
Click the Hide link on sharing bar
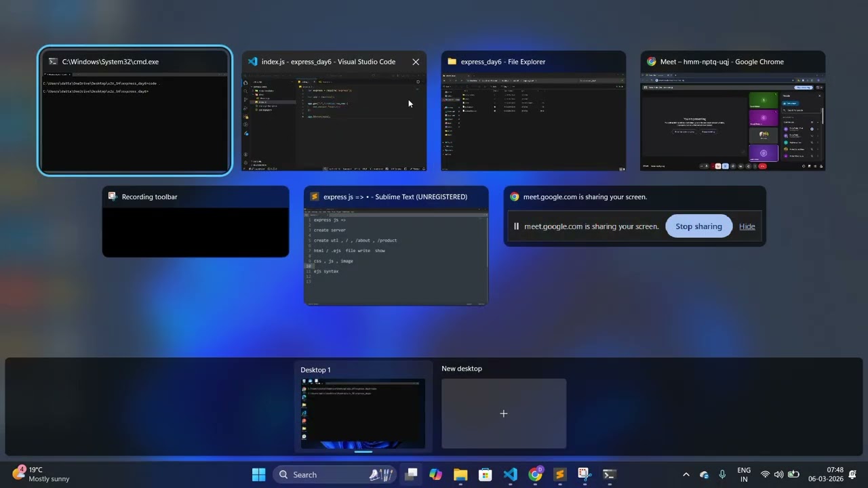click(747, 226)
